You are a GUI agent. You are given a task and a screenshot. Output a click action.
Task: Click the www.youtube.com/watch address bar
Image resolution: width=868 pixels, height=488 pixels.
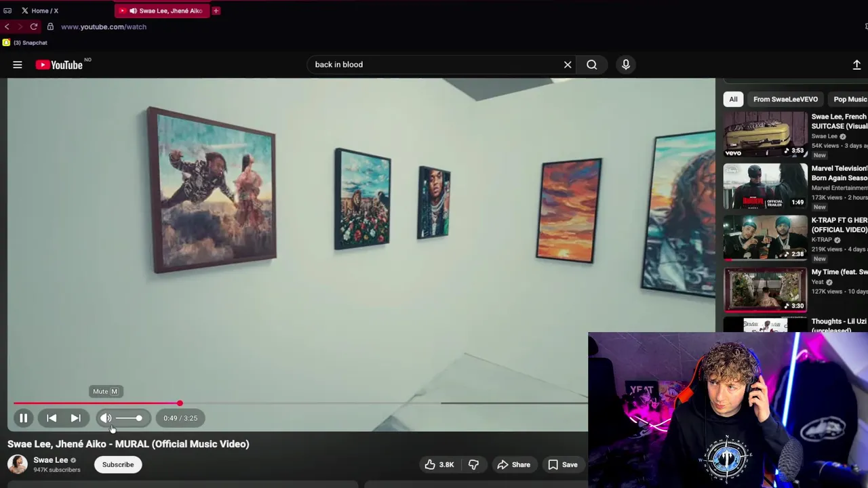[x=104, y=26]
